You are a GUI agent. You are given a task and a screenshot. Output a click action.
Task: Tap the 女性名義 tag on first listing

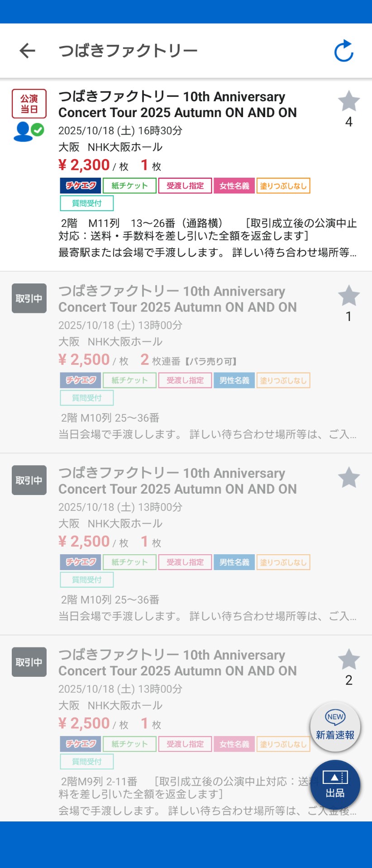click(x=234, y=186)
